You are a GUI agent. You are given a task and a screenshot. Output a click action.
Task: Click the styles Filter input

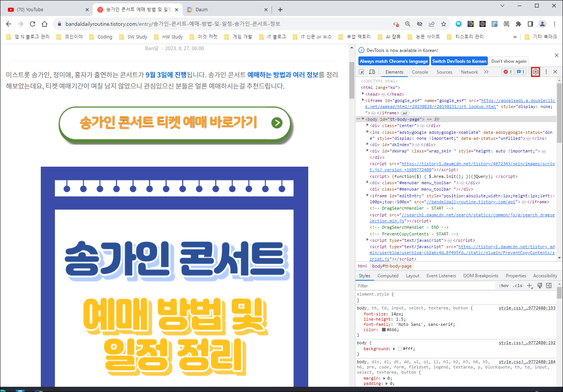coord(426,285)
